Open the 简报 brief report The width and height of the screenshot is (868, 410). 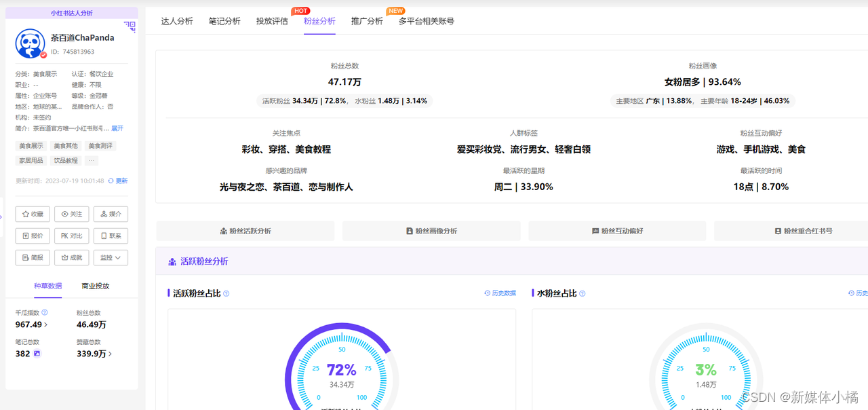(x=33, y=257)
